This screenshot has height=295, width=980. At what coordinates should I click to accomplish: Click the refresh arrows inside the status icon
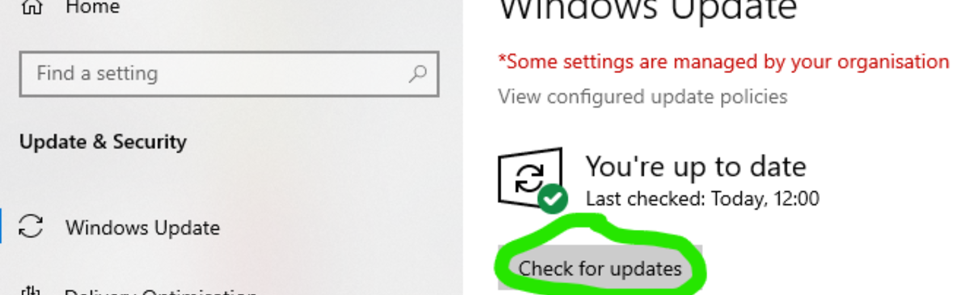tap(529, 178)
